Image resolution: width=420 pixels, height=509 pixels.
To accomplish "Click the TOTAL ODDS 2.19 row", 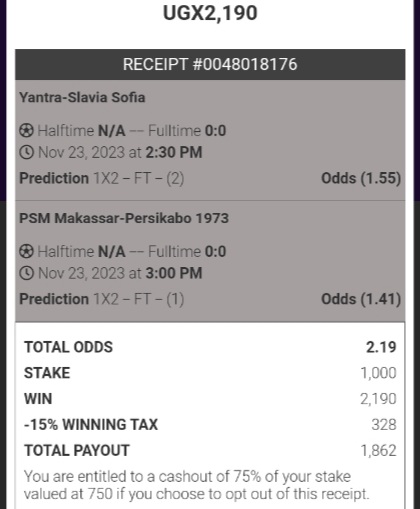I will [x=210, y=347].
